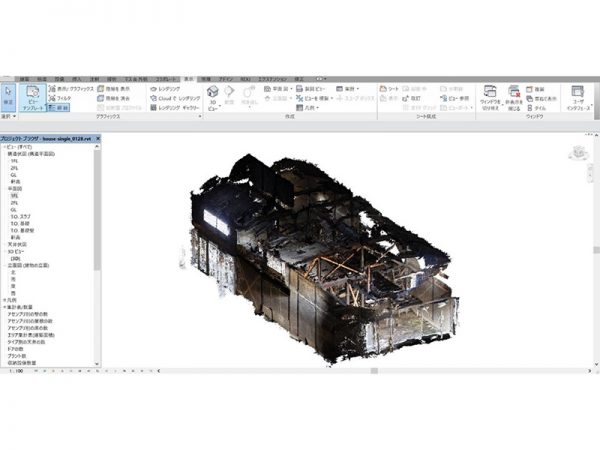This screenshot has width=600, height=450.
Task: Toggle Thin Lines (細線) display mode
Action: pos(59,108)
